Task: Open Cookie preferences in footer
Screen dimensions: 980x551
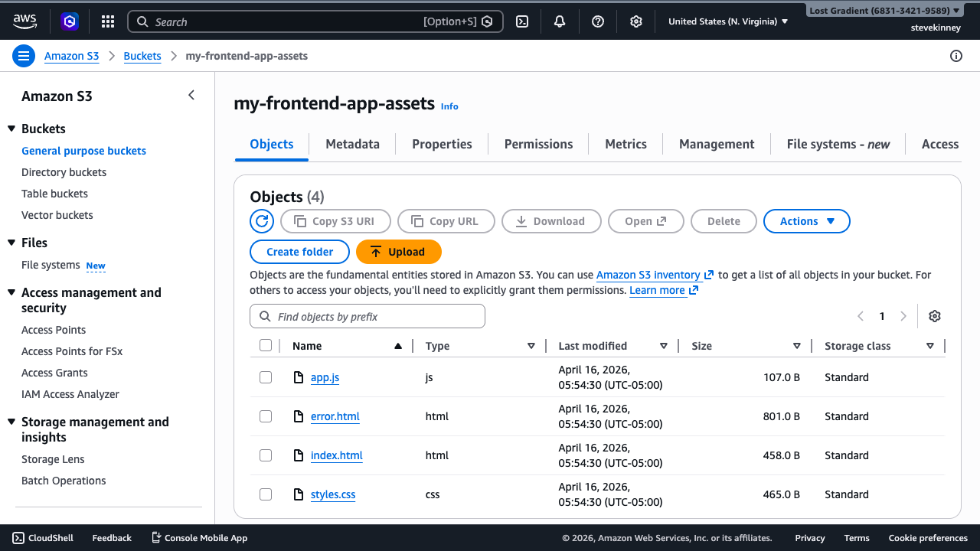Action: pos(928,538)
